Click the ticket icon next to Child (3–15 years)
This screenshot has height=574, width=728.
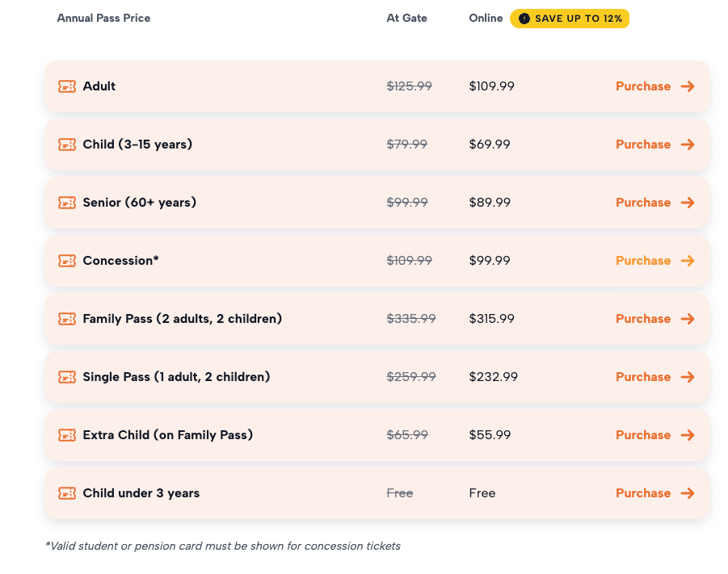click(x=67, y=145)
